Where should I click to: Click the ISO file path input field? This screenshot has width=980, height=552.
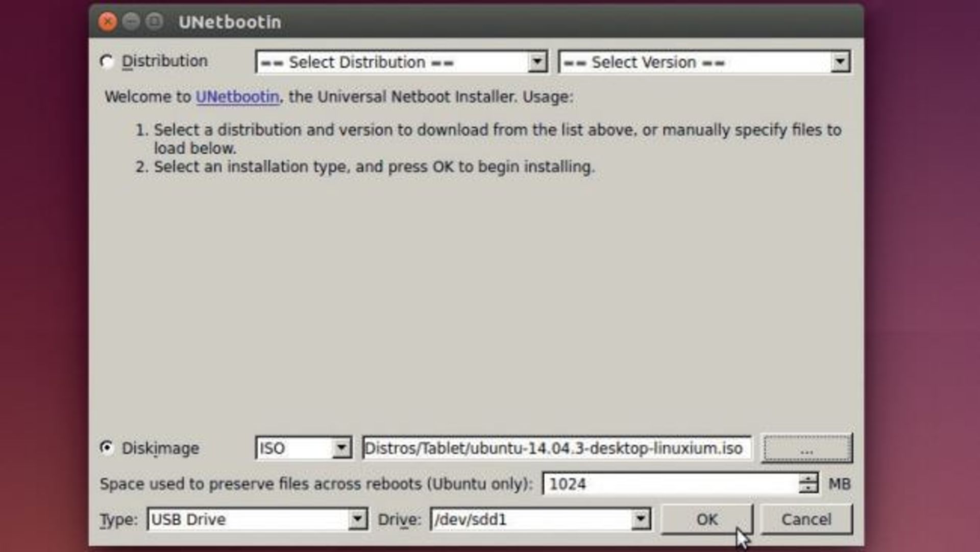pos(556,448)
